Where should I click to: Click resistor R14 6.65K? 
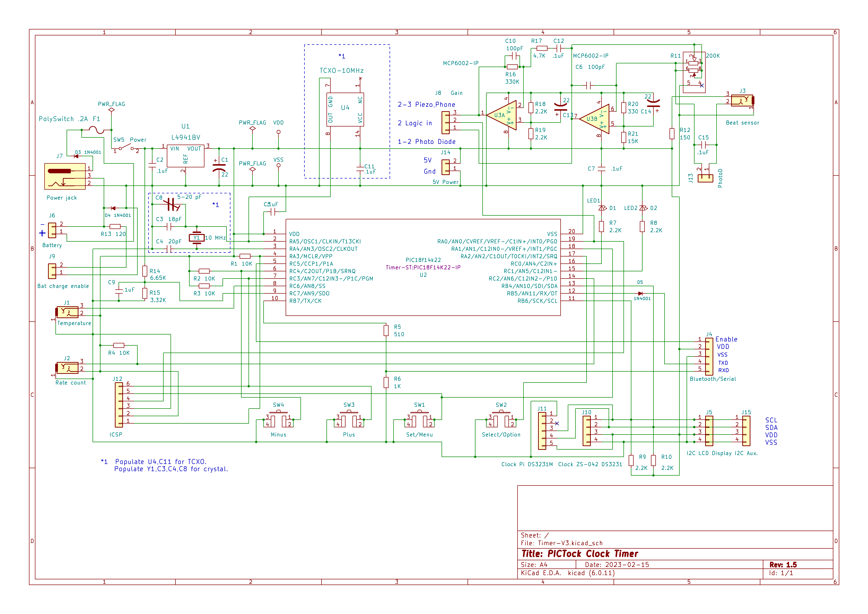[x=145, y=271]
